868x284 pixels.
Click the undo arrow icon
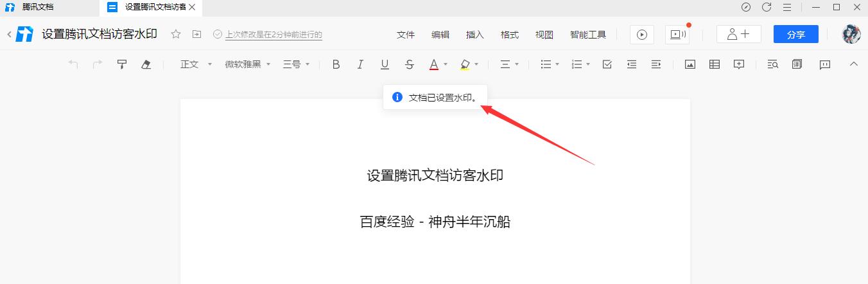click(x=73, y=64)
